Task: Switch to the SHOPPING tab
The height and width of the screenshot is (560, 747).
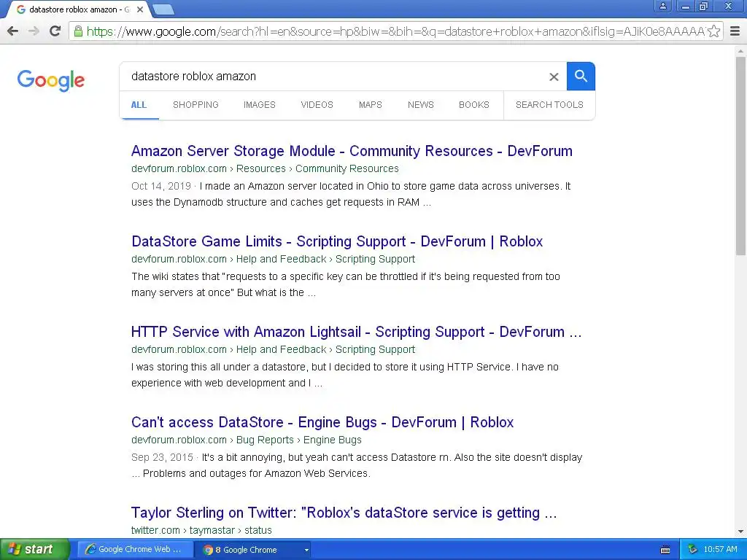Action: [x=196, y=105]
